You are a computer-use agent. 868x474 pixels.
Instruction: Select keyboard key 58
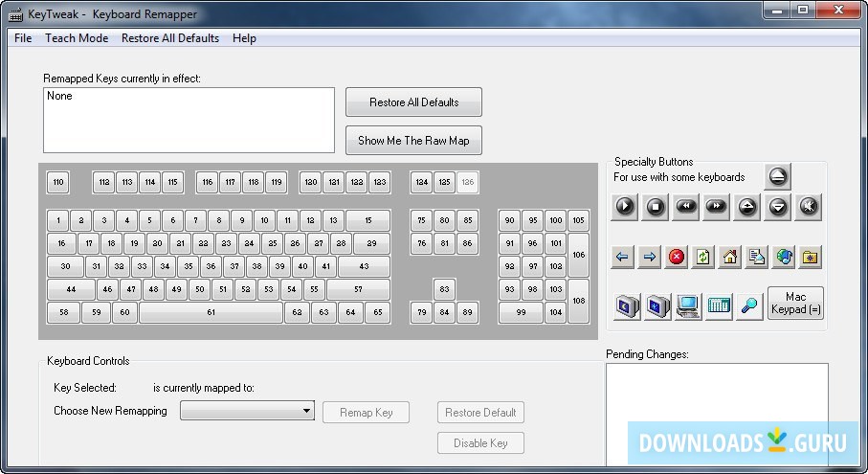[x=64, y=312]
